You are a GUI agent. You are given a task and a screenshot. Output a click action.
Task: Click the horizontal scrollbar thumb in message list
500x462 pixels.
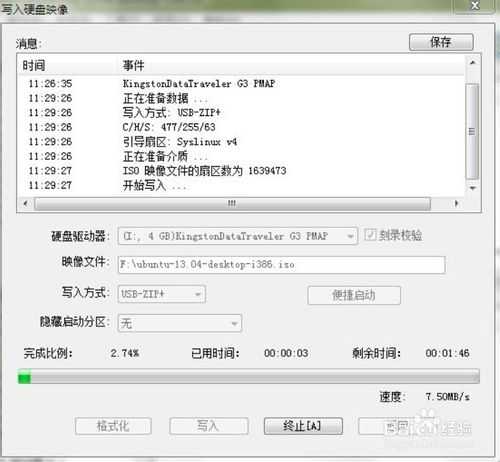click(x=232, y=204)
